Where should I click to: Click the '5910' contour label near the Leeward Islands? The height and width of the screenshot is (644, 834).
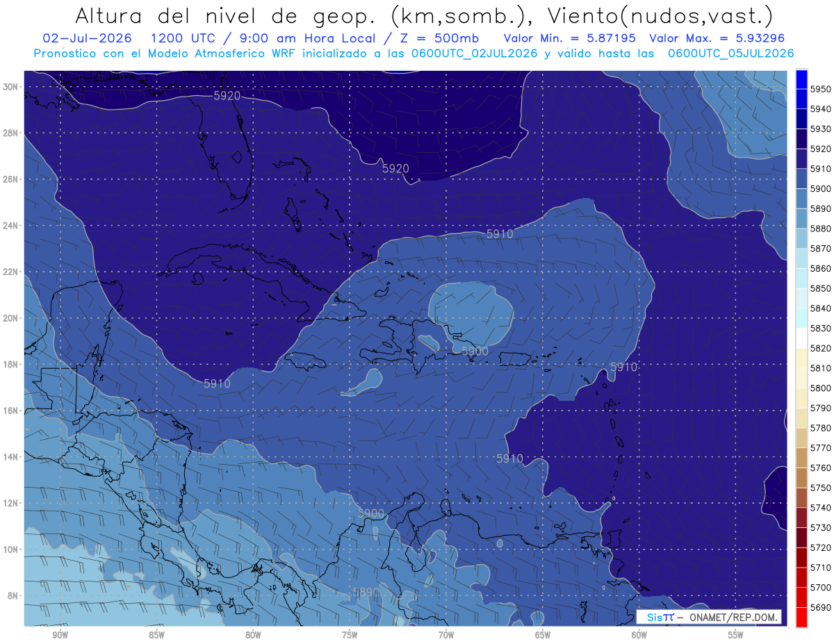(x=623, y=367)
